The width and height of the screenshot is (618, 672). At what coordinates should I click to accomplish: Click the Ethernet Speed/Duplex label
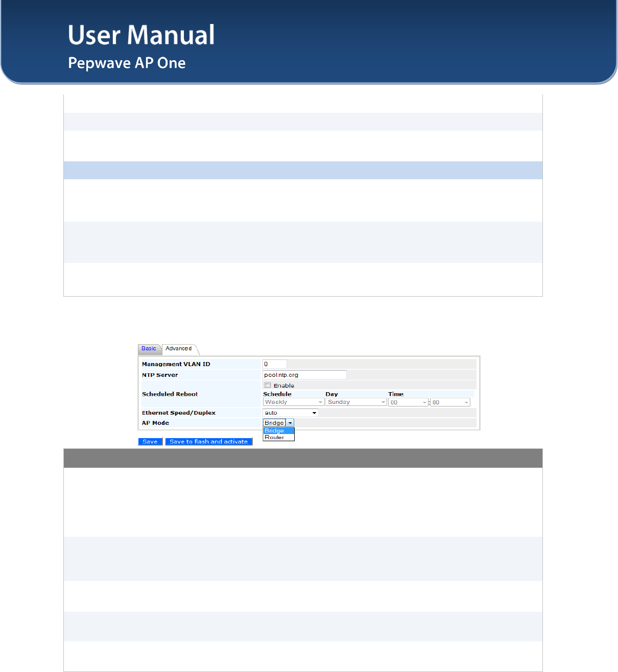179,413
